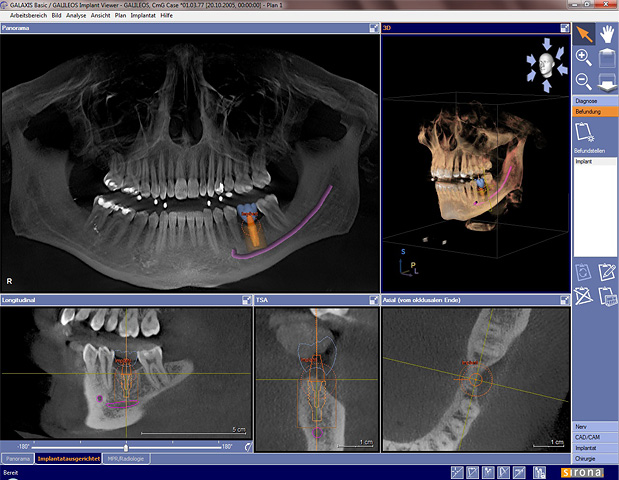
Task: Maximize the Panorama view pane
Action: pos(373,28)
